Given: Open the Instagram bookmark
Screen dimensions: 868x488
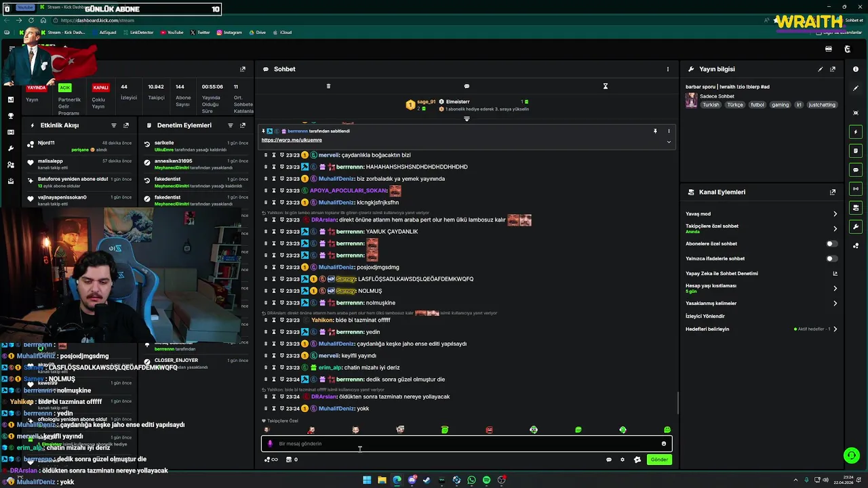Looking at the screenshot, I should click(x=229, y=33).
